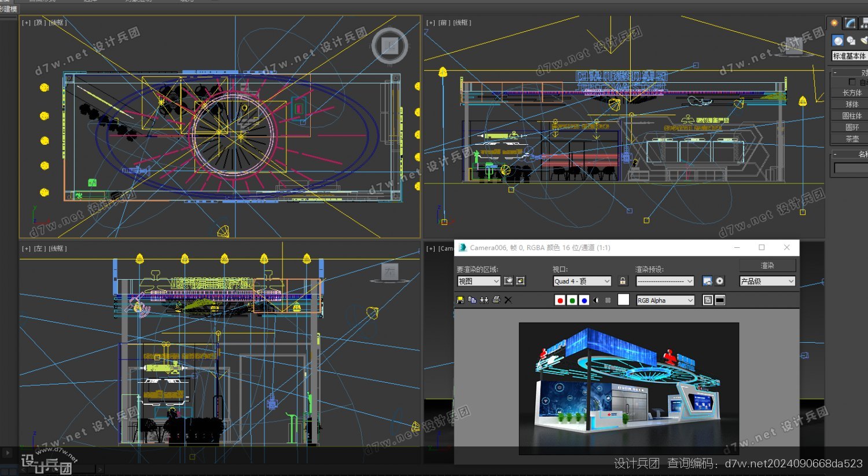The width and height of the screenshot is (868, 476).
Task: Open [+] menu of front viewport
Action: pos(431,23)
